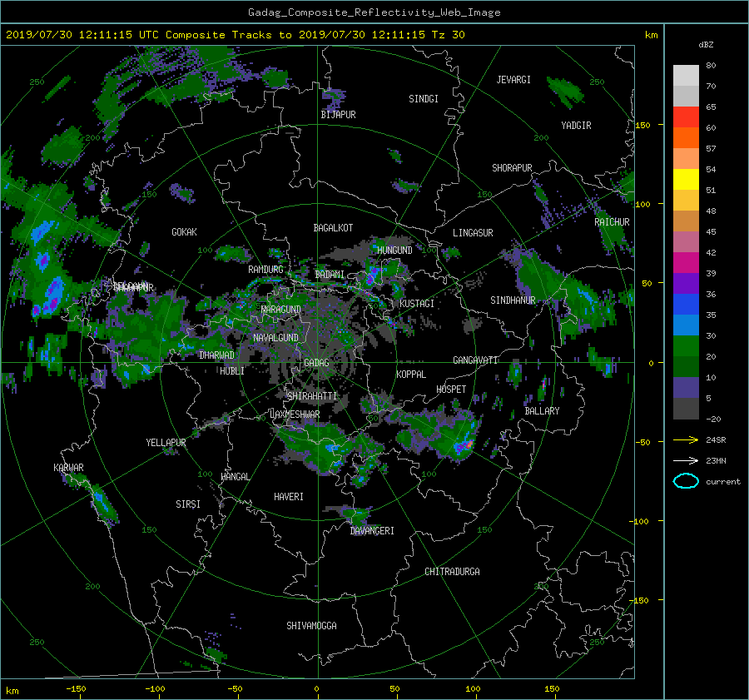Select the magenta dBZ legend swatch
Image resolution: width=749 pixels, height=700 pixels.
pyautogui.click(x=686, y=263)
